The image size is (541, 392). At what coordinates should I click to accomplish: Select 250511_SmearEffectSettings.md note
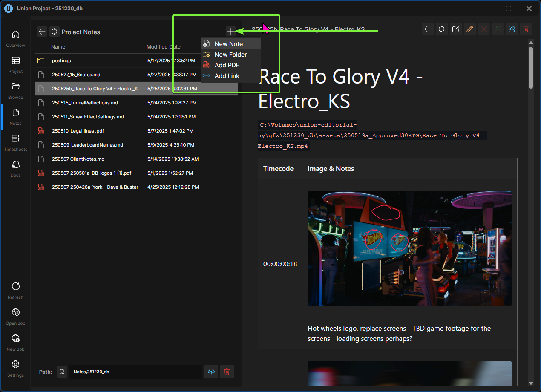coord(136,117)
